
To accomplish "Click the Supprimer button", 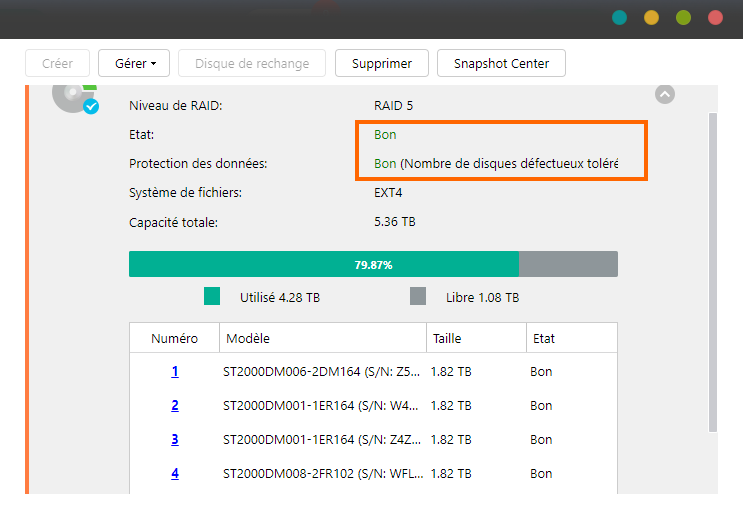I will click(x=381, y=63).
